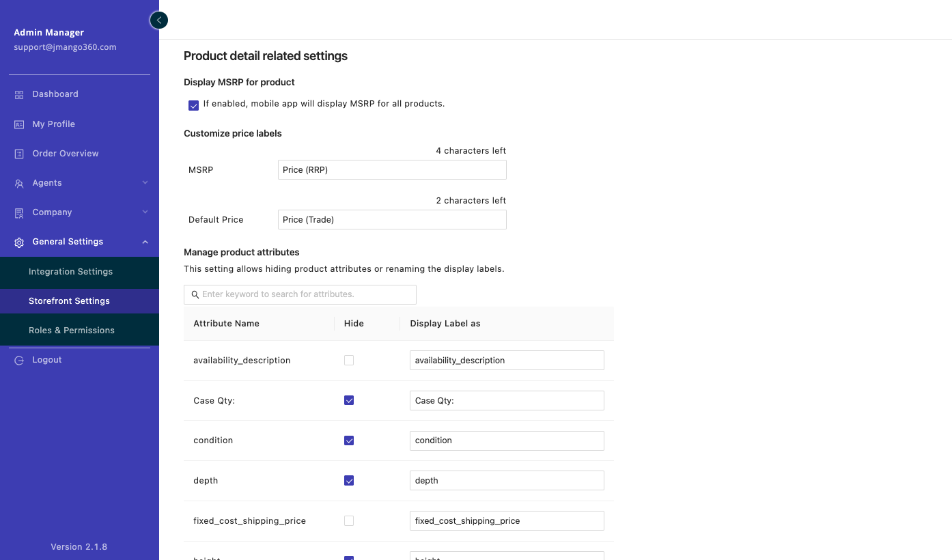Screen dimensions: 952x560
Task: Select Storefront Settings in sidebar
Action: (x=69, y=301)
